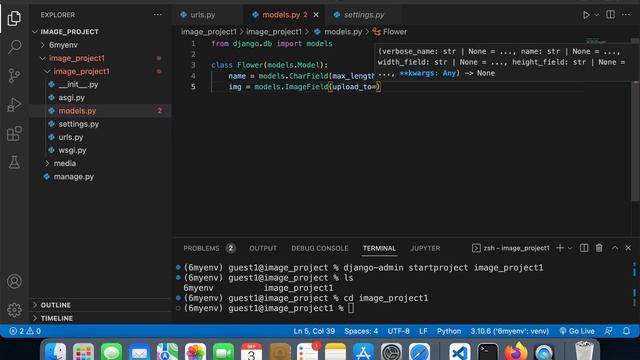Open the run button dropdown arrow

coord(596,15)
